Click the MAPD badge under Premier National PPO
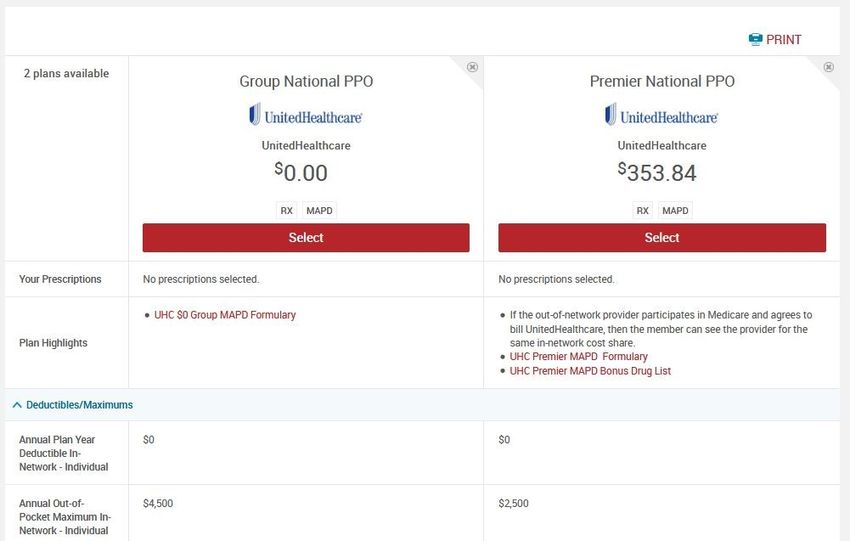This screenshot has height=541, width=850. tap(676, 211)
